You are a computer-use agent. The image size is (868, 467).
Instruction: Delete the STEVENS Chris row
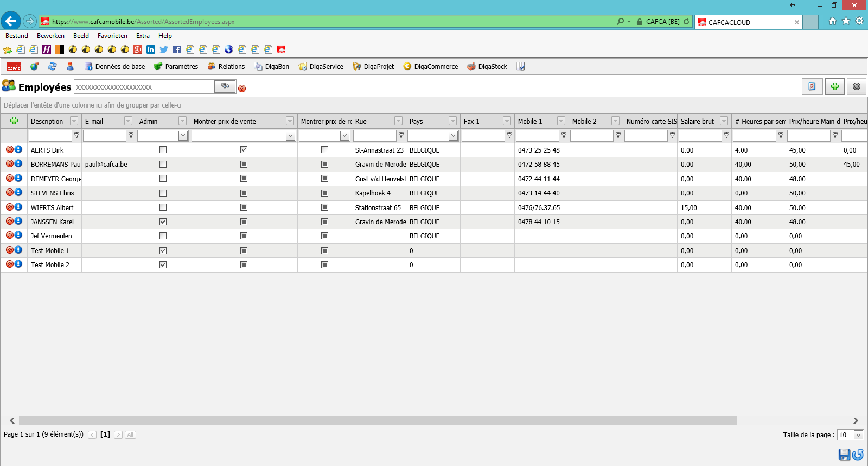[x=10, y=192]
